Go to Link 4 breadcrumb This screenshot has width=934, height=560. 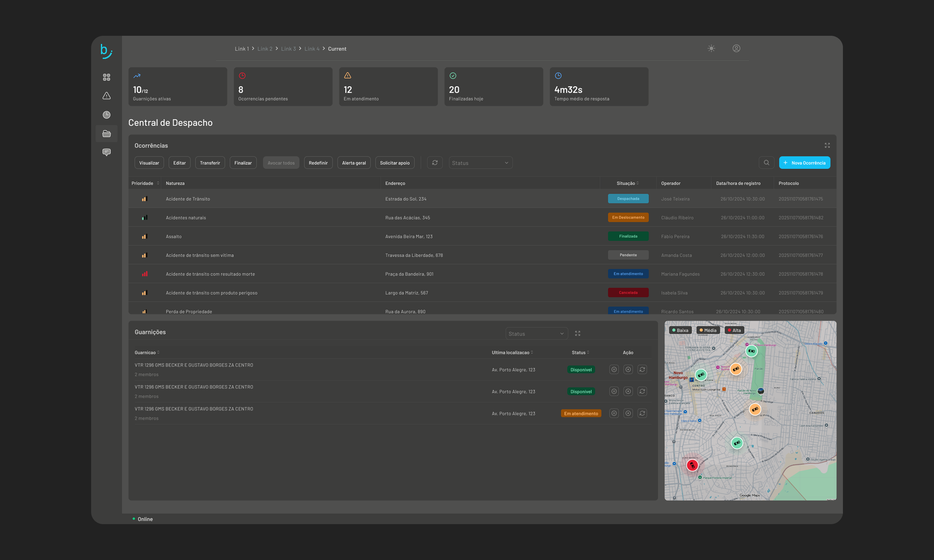[x=312, y=49]
